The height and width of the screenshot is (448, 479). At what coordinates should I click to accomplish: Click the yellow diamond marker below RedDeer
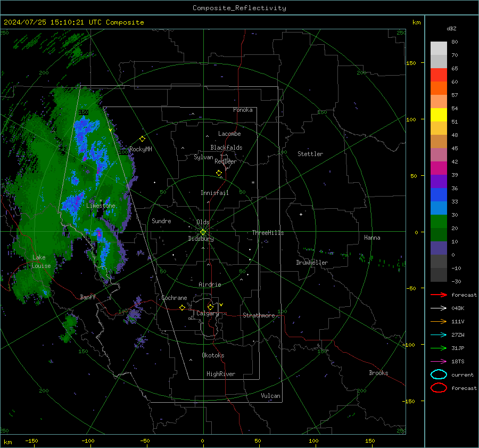point(219,173)
